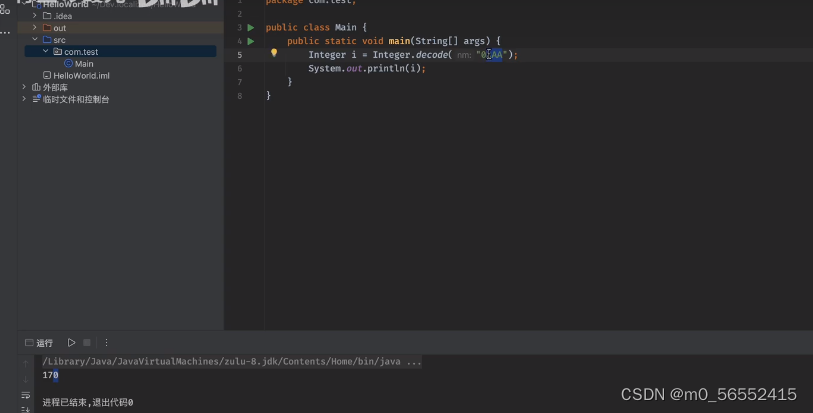Click 进程已结束,退出代码0 message in console
The width and height of the screenshot is (813, 413).
(88, 402)
